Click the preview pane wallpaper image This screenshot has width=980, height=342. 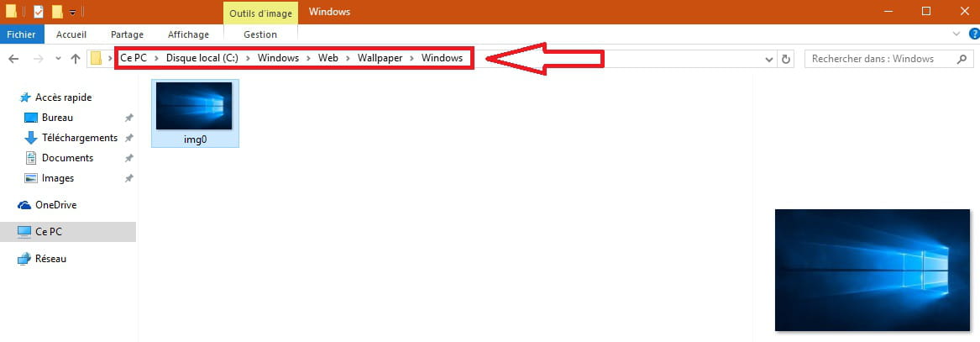click(x=873, y=270)
